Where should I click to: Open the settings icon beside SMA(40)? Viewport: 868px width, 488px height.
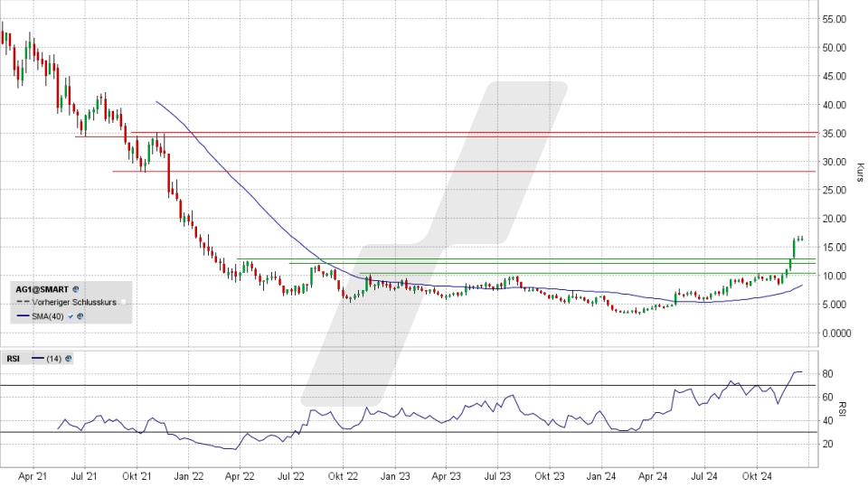80,316
